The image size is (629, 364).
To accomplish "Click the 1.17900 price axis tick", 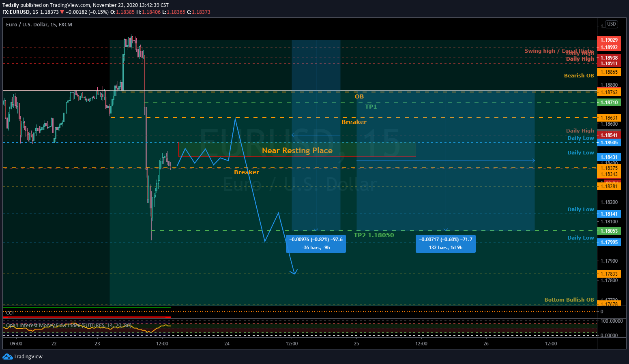I will (609, 261).
